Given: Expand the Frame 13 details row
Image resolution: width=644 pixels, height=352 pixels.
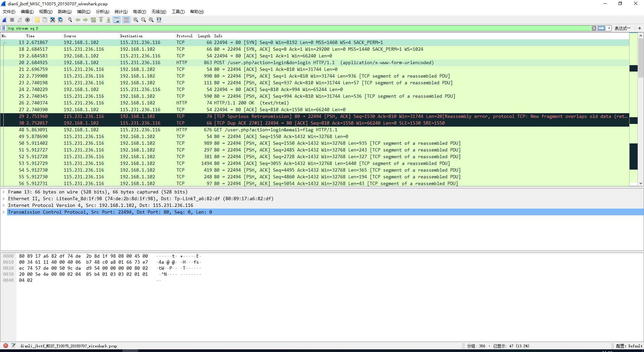Looking at the screenshot, I should coord(4,192).
